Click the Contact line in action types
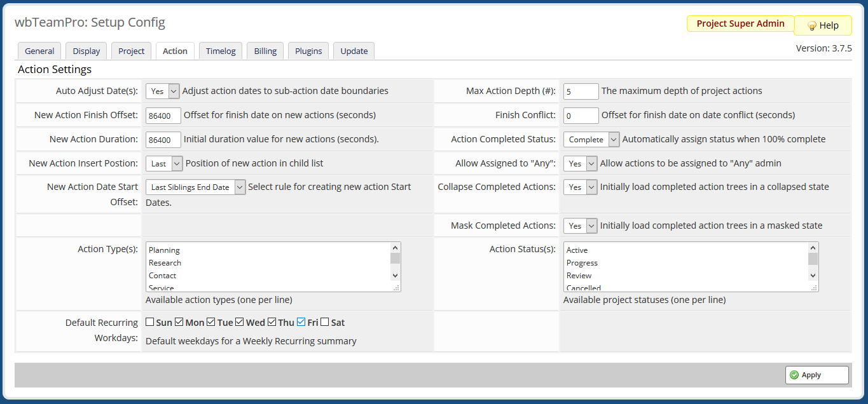The width and height of the screenshot is (868, 404). tap(162, 276)
